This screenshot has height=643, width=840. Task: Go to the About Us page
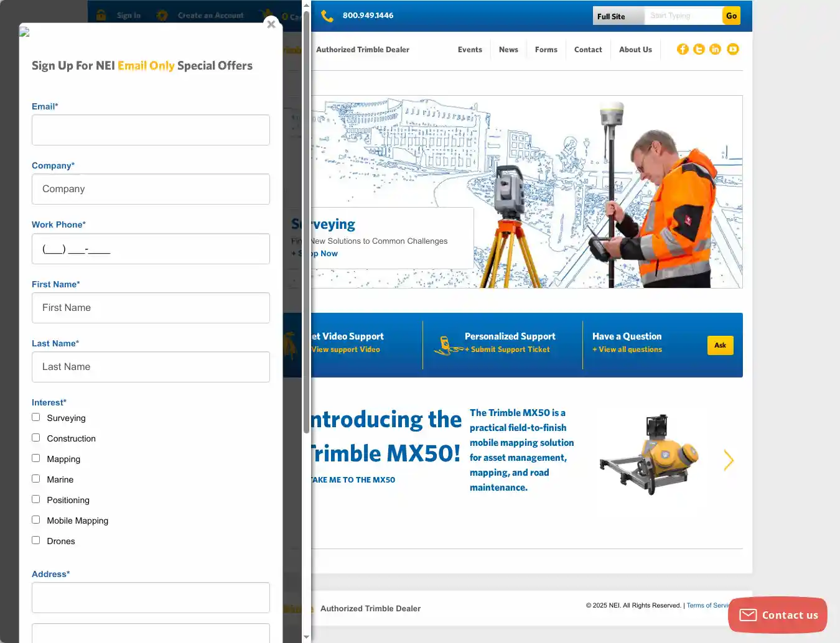(635, 50)
